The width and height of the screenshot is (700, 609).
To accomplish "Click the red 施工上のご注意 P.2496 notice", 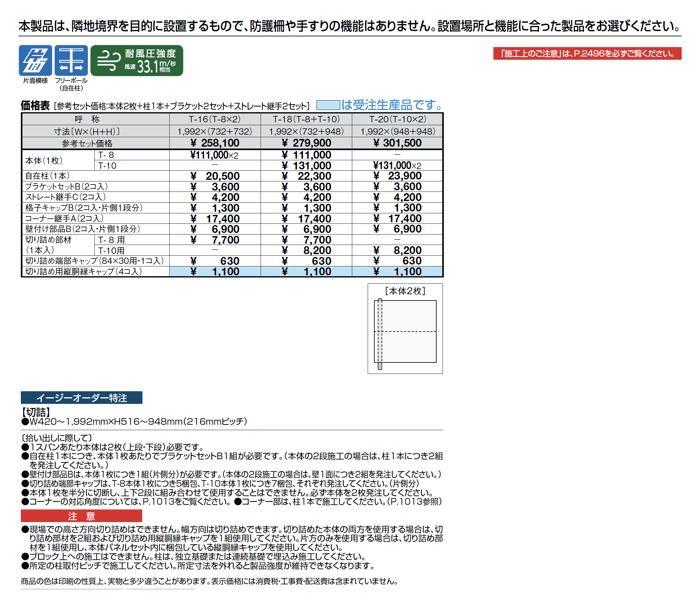I will click(x=587, y=53).
